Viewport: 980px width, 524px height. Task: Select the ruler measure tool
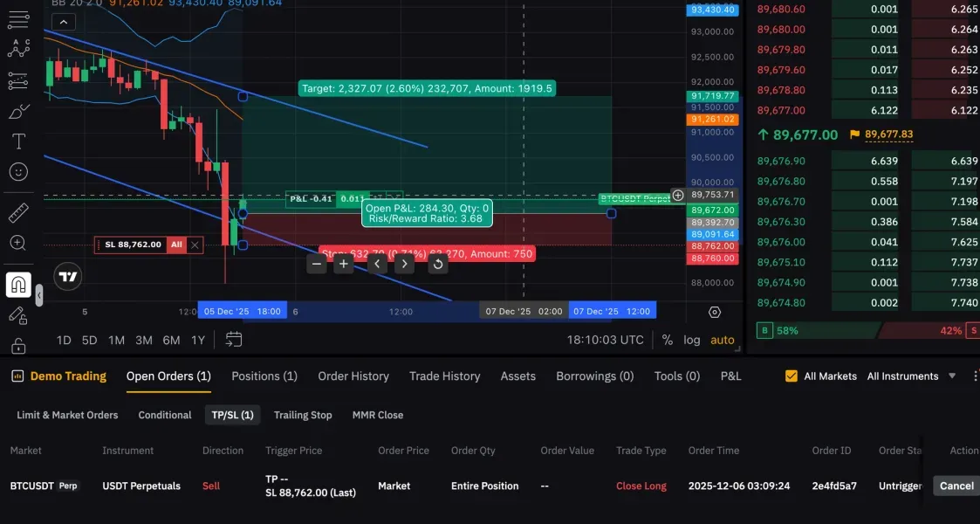click(x=18, y=212)
